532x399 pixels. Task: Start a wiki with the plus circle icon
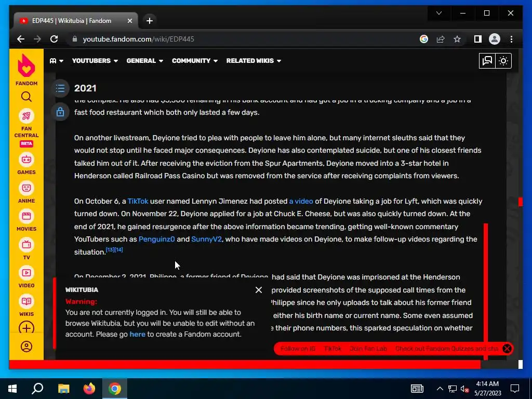tap(26, 328)
